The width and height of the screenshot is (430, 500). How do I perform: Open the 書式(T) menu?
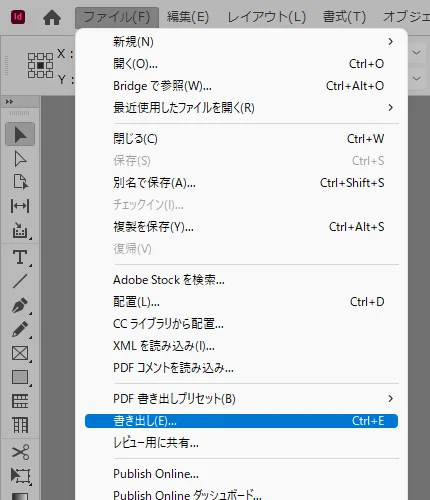coord(345,17)
